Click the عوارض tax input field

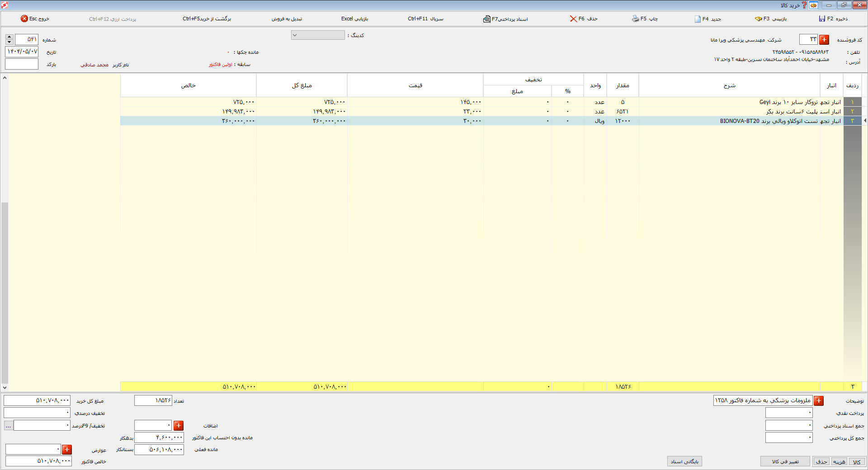point(33,449)
